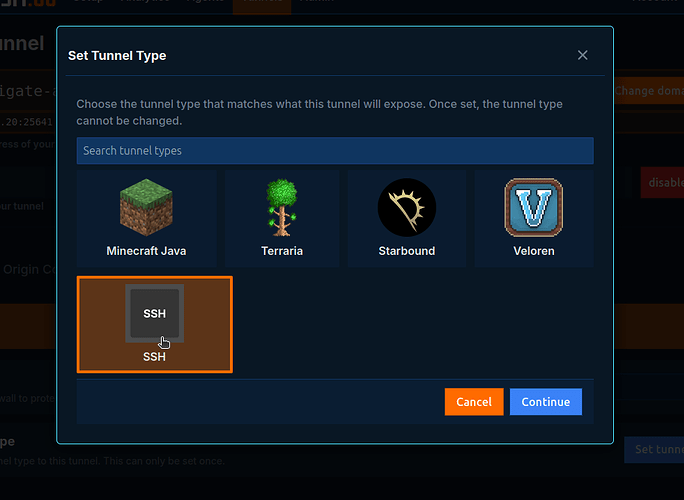Viewport: 684px width, 500px height.
Task: Select the Veloren V badge icon
Action: [534, 207]
